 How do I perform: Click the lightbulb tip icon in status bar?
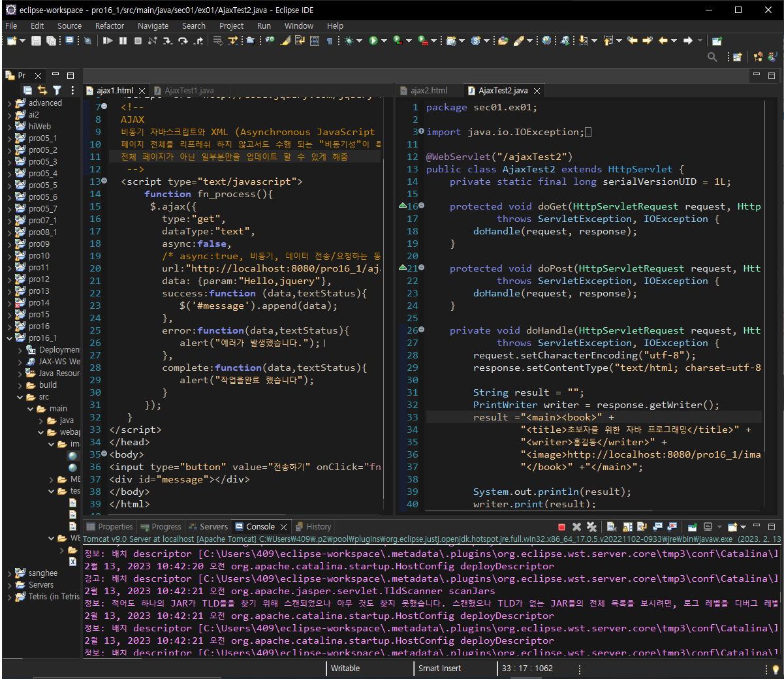point(776,669)
